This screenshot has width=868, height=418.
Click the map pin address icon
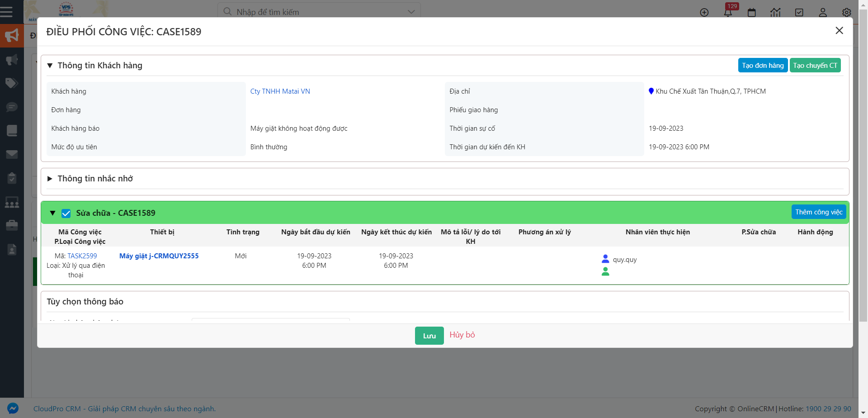(651, 91)
